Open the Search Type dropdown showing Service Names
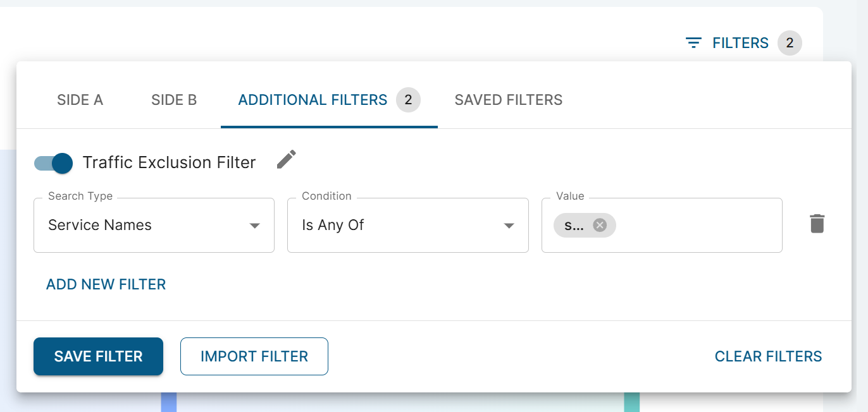The width and height of the screenshot is (868, 412). tap(154, 226)
